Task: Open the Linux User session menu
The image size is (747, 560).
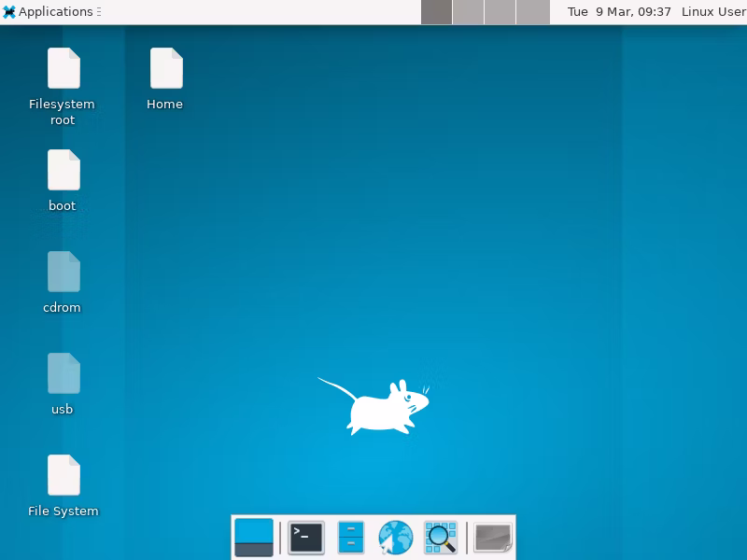Action: pos(713,12)
